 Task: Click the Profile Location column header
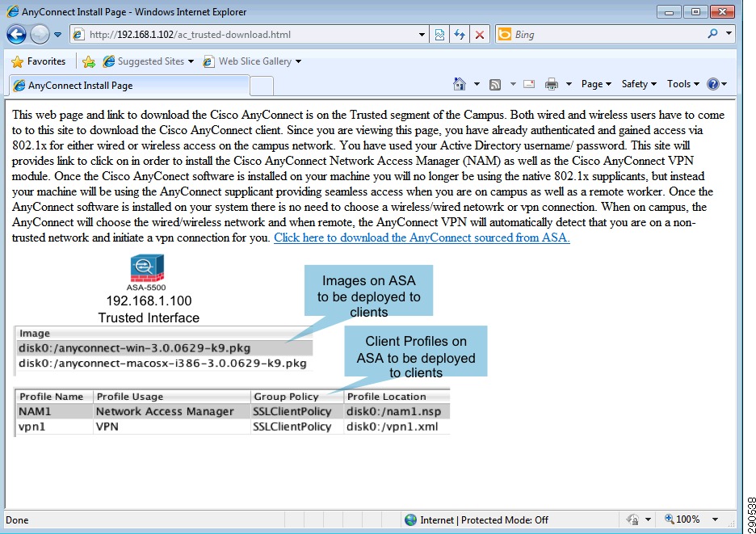[397, 397]
